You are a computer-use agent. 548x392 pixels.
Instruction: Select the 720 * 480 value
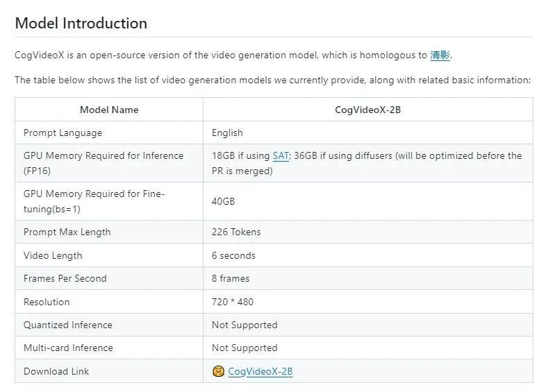point(233,302)
